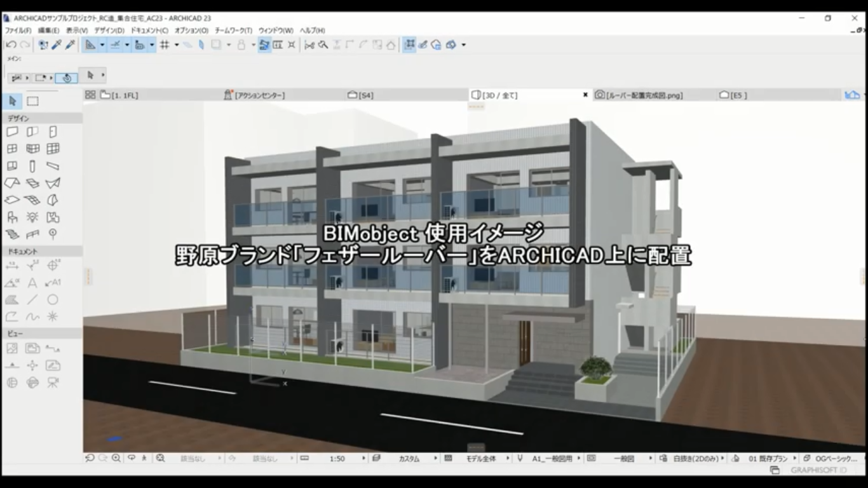The width and height of the screenshot is (868, 488).
Task: Close the 3D / 全て tab
Action: 585,95
